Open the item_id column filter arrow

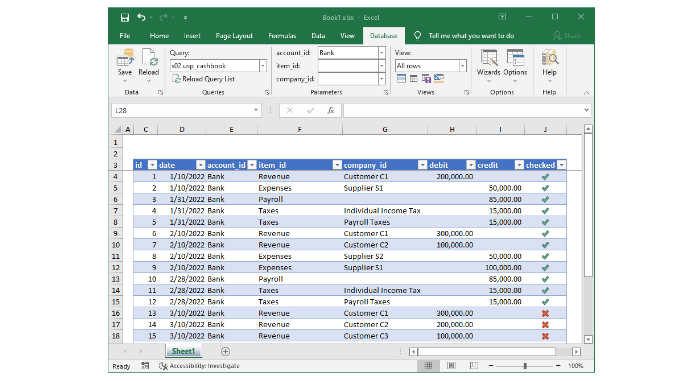point(337,165)
